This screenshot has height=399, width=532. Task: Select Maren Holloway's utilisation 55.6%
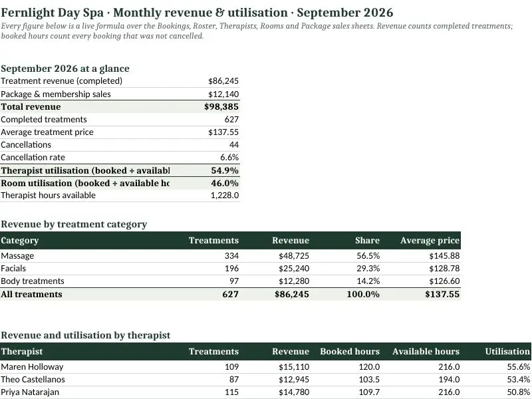pyautogui.click(x=519, y=367)
